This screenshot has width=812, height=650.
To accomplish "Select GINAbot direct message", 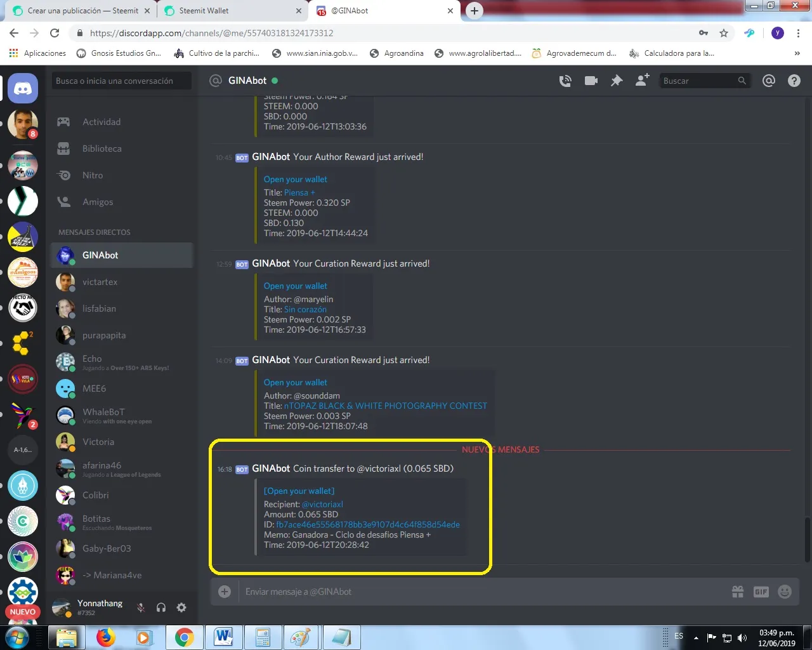I will click(121, 255).
